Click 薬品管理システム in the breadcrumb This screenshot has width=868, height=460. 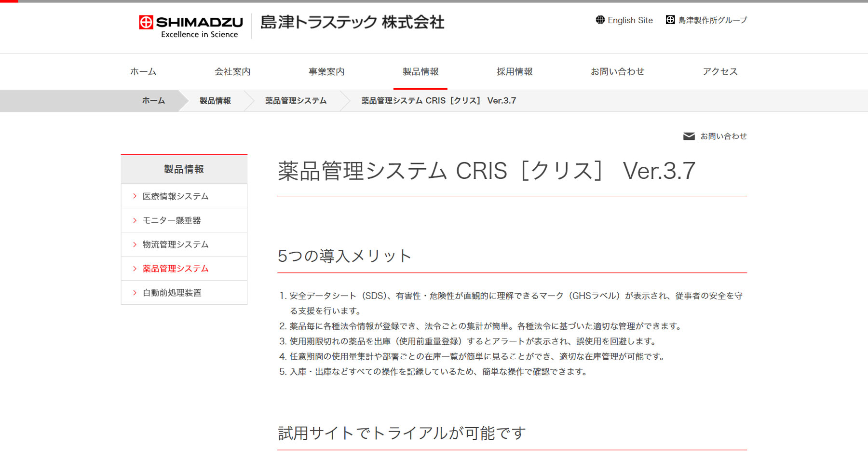click(x=296, y=101)
